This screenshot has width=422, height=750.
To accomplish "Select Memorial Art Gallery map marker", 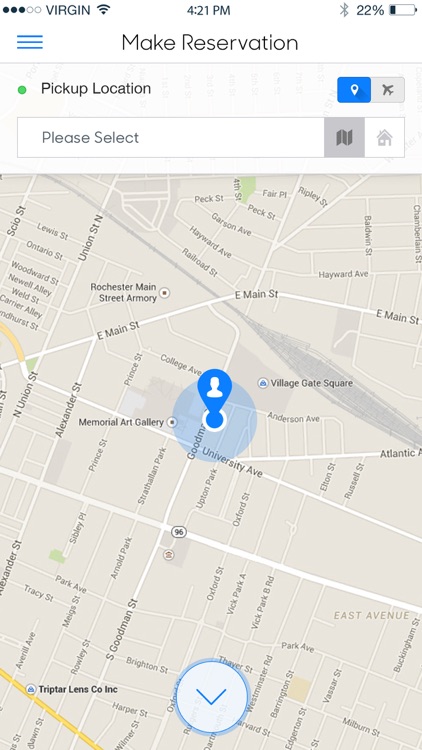I will [172, 422].
